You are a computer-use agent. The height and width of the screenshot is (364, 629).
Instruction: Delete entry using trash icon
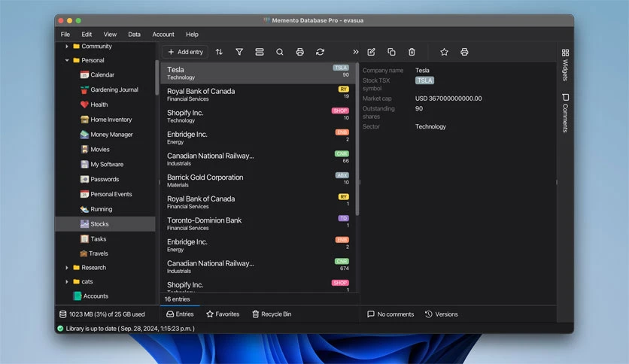tap(412, 52)
